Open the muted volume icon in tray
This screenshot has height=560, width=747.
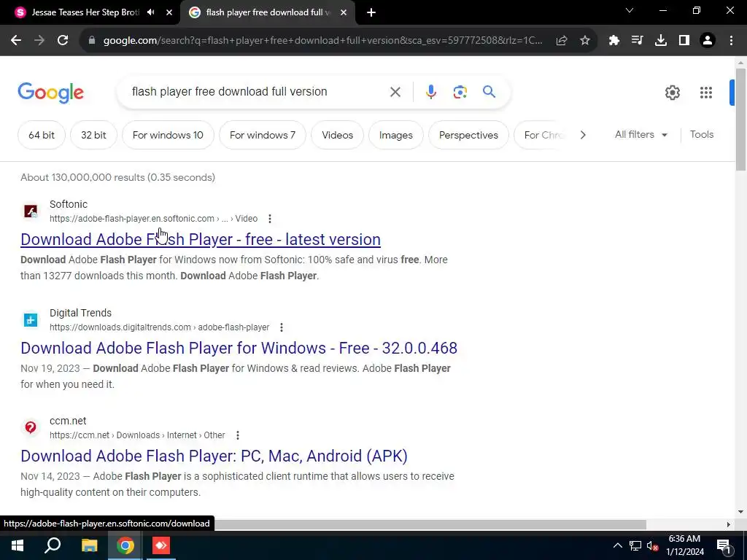tap(653, 545)
